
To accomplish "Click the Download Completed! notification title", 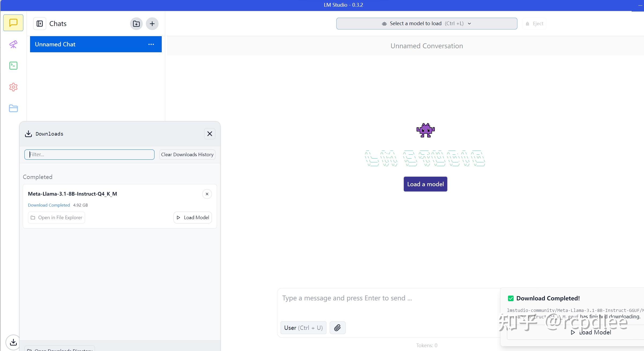I will click(x=548, y=298).
